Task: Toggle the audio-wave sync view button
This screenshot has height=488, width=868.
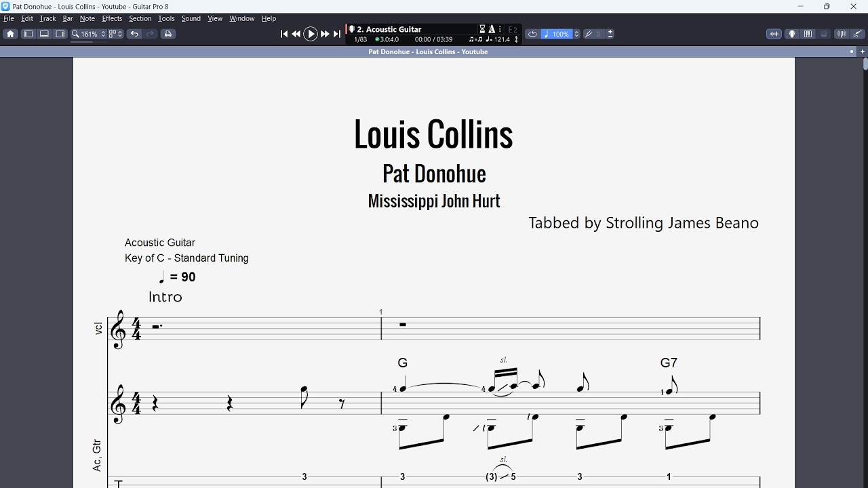Action: pos(774,34)
